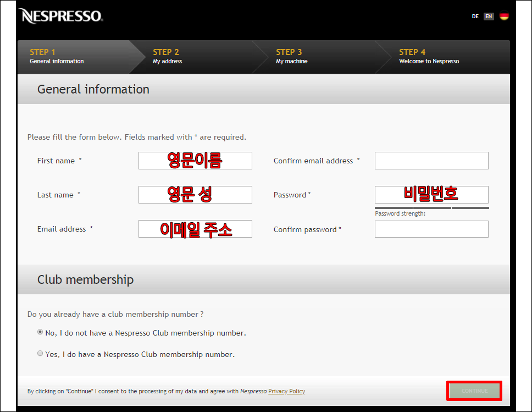The height and width of the screenshot is (412, 532).
Task: Select No club membership number option
Action: [x=40, y=332]
